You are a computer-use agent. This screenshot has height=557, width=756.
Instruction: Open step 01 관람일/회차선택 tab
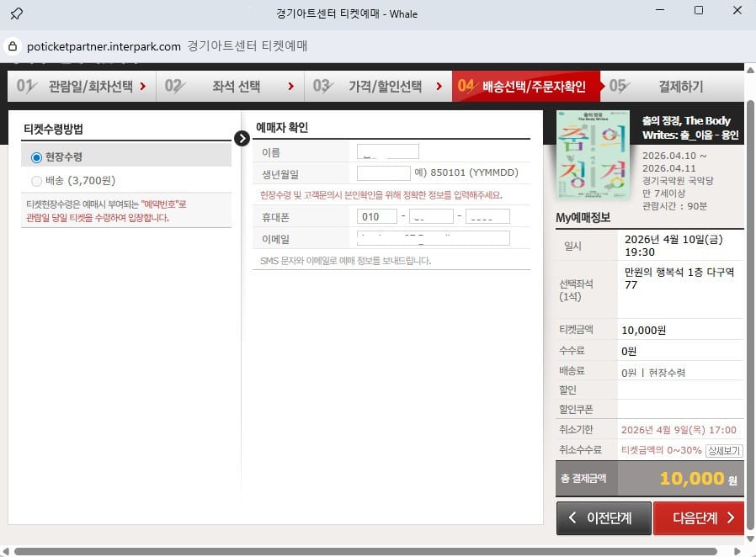pos(82,87)
